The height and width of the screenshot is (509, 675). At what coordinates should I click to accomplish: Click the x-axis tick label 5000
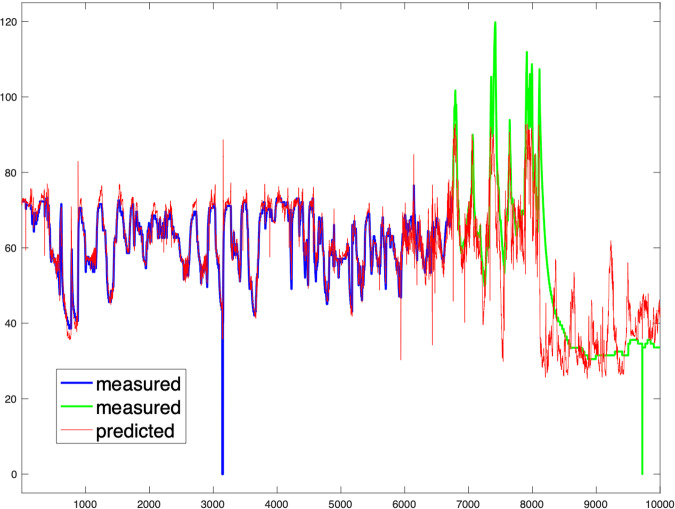340,493
